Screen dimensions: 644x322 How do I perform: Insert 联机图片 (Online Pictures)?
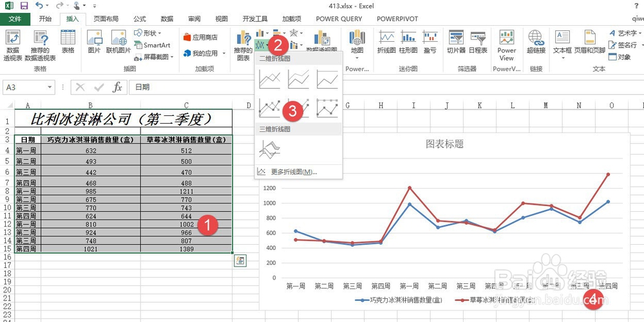(118, 42)
